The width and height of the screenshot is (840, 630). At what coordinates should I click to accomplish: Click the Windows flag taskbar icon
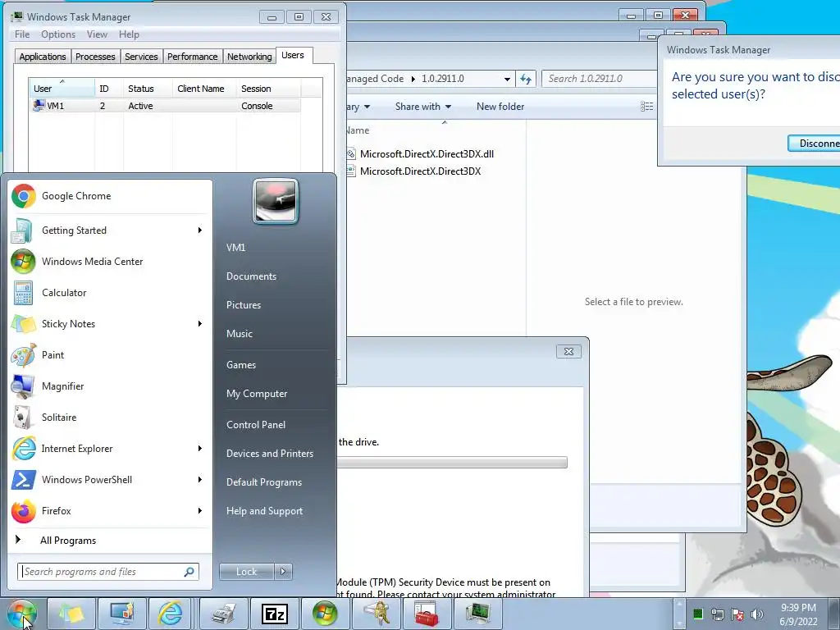click(325, 614)
